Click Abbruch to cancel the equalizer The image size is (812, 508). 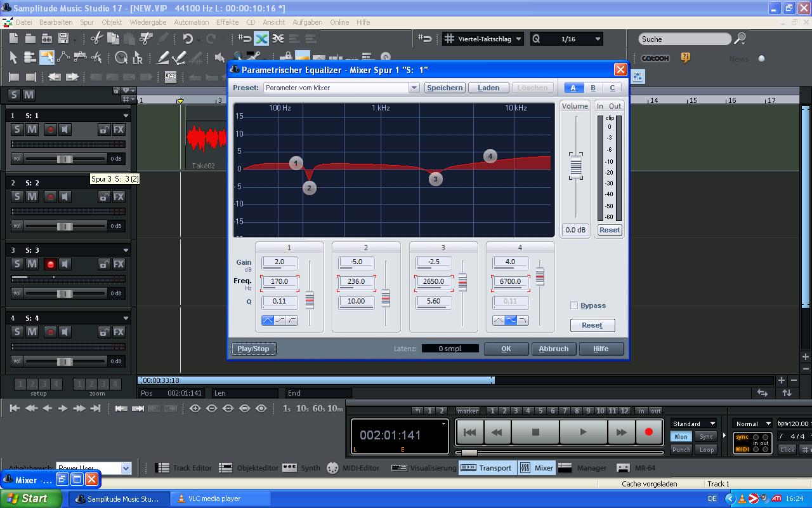click(554, 349)
